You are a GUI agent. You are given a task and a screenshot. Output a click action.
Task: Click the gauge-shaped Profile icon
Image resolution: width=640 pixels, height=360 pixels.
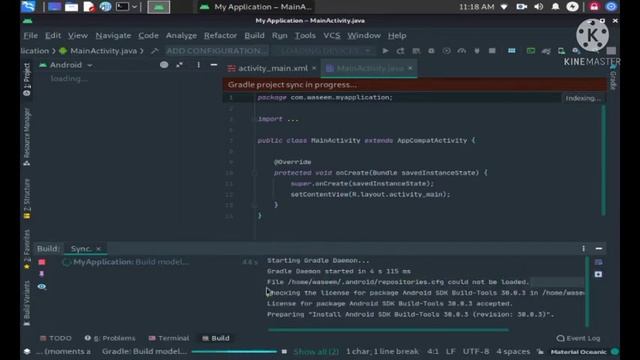tap(462, 51)
